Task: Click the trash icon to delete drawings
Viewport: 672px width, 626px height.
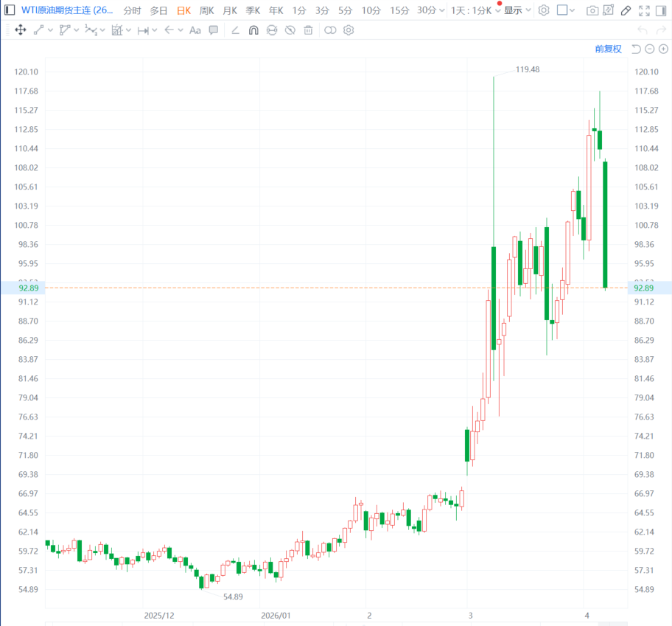Action: click(x=308, y=30)
